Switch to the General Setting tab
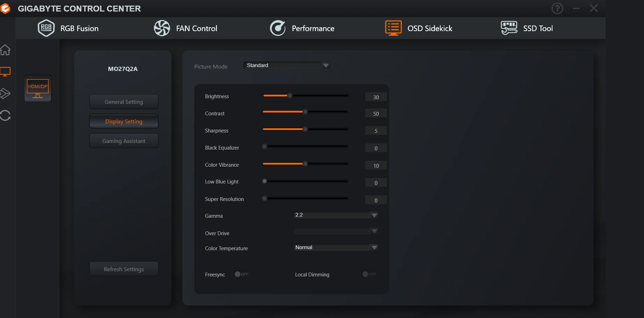This screenshot has height=318, width=644. (x=124, y=102)
